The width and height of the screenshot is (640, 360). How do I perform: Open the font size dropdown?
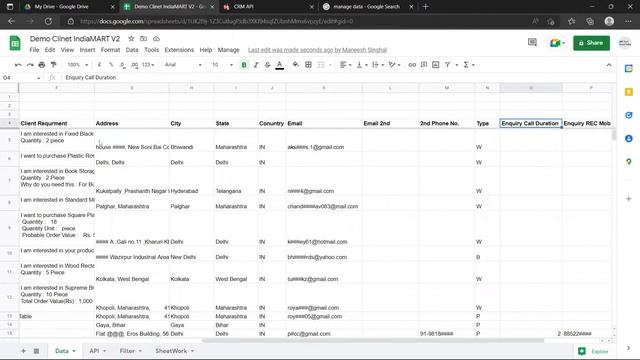click(222, 65)
